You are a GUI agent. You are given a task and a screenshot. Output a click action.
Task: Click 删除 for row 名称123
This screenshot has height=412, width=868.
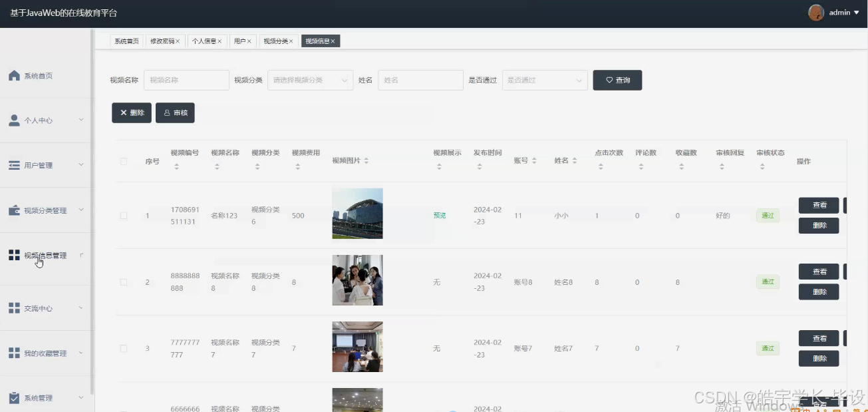(819, 226)
